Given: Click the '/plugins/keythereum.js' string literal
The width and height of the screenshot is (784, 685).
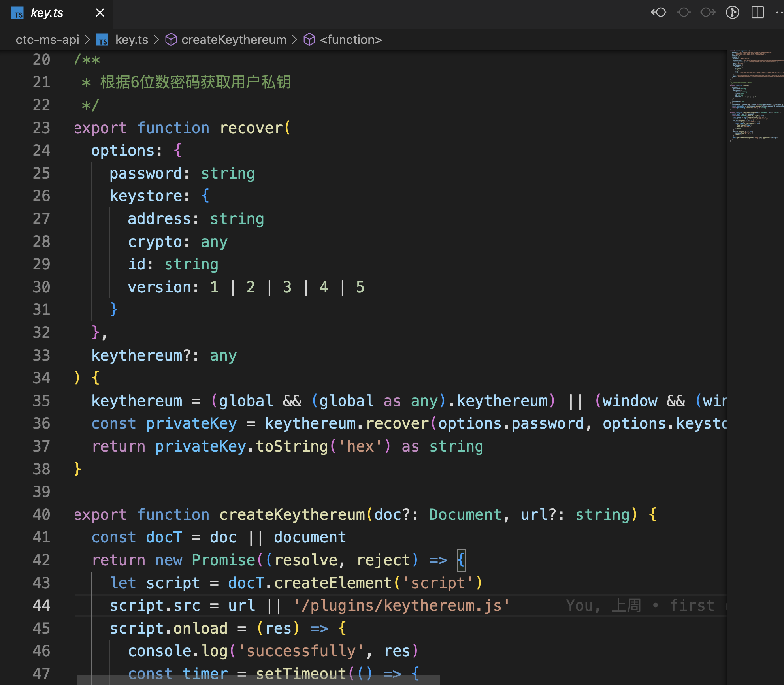Looking at the screenshot, I should coord(402,605).
